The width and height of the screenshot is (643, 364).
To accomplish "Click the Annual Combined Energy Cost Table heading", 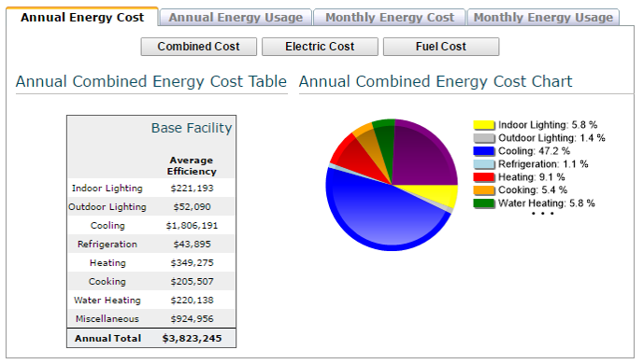I will 151,81.
